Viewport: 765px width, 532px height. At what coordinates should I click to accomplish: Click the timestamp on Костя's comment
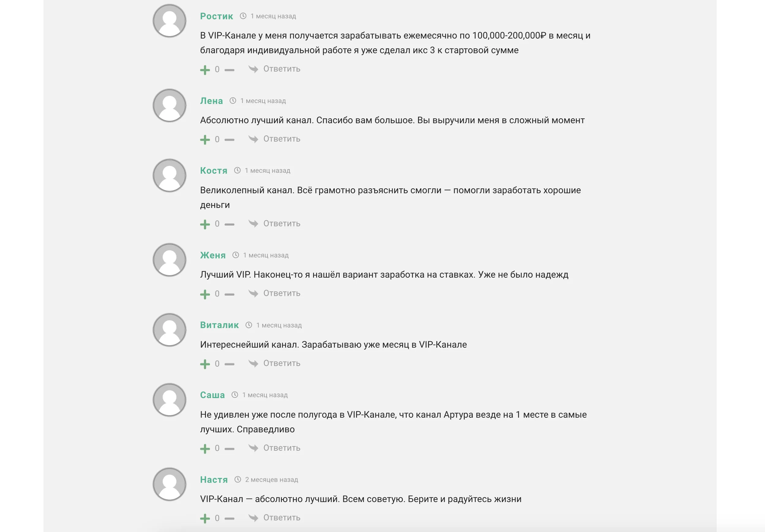(x=267, y=170)
